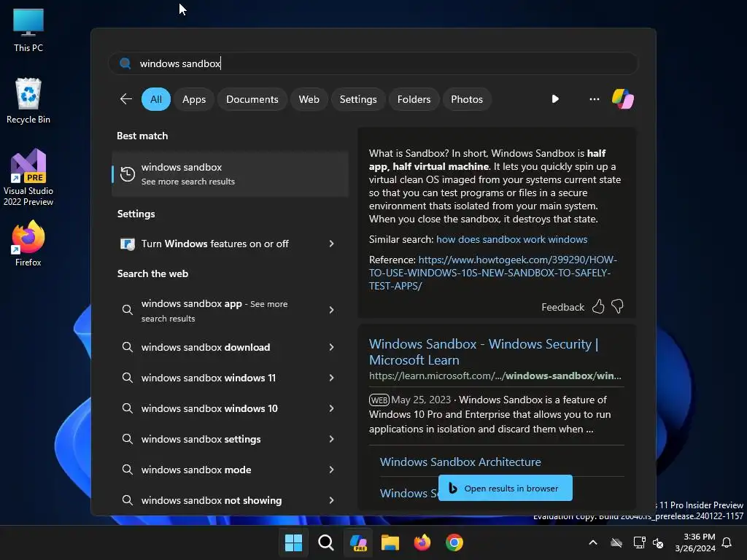
Task: Open the Windows Sandbox Architecture link
Action: [460, 462]
